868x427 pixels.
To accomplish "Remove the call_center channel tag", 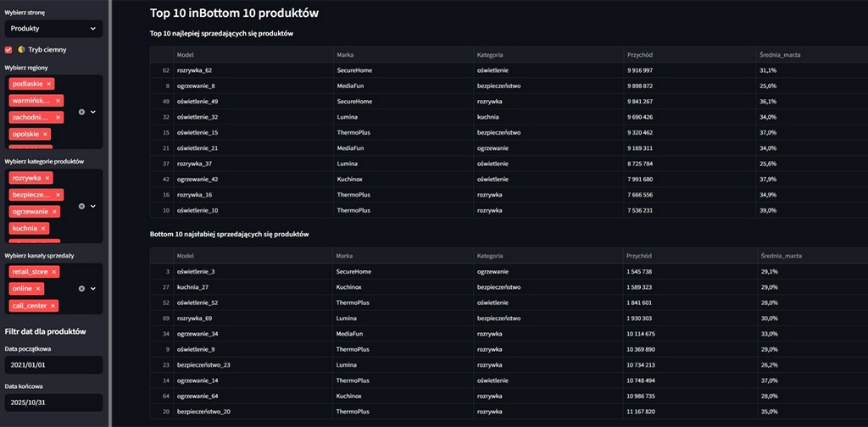I will (x=53, y=306).
